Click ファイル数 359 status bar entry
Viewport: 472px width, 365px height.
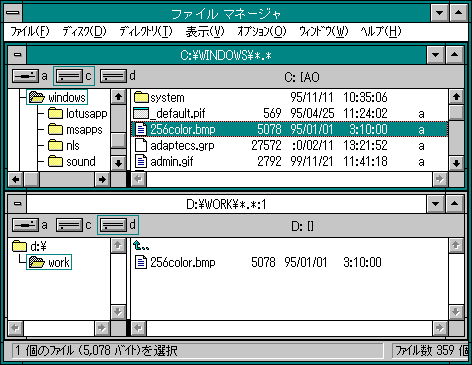pos(432,351)
